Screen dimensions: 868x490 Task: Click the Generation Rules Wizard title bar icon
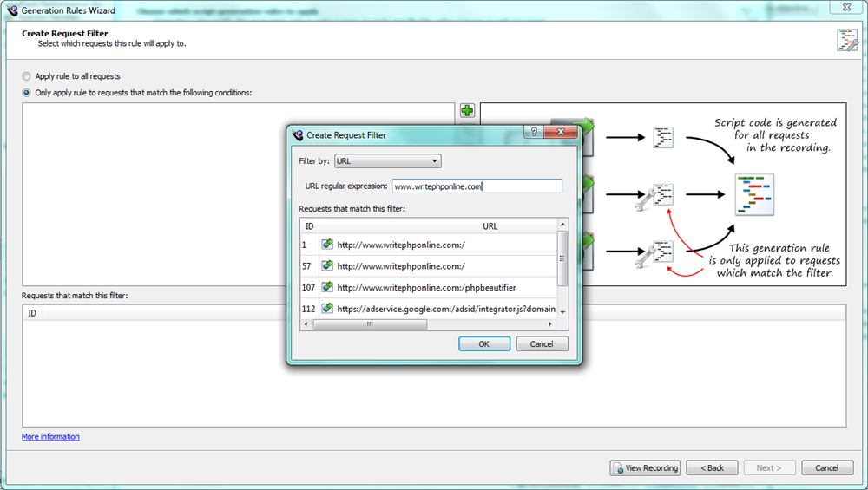tap(11, 10)
